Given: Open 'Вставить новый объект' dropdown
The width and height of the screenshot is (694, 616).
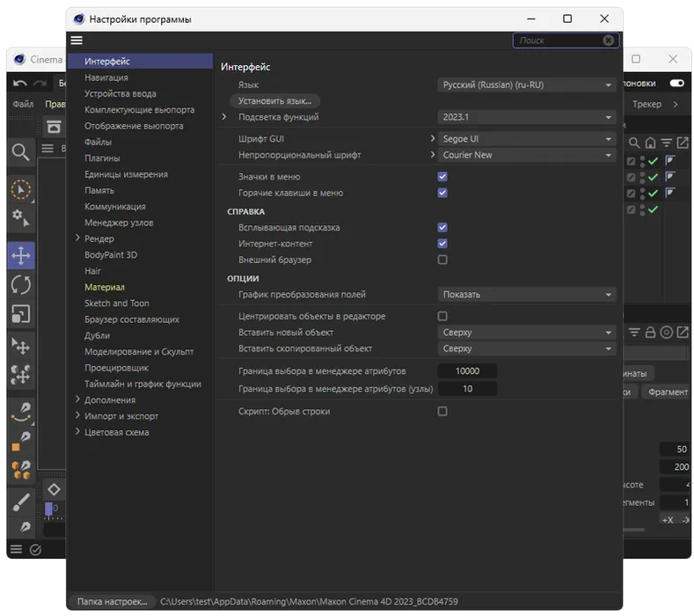Looking at the screenshot, I should pyautogui.click(x=527, y=332).
